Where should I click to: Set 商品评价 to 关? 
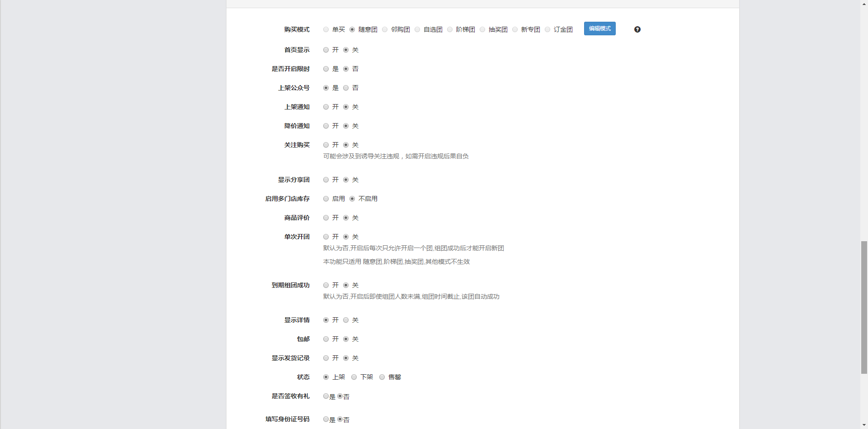346,218
